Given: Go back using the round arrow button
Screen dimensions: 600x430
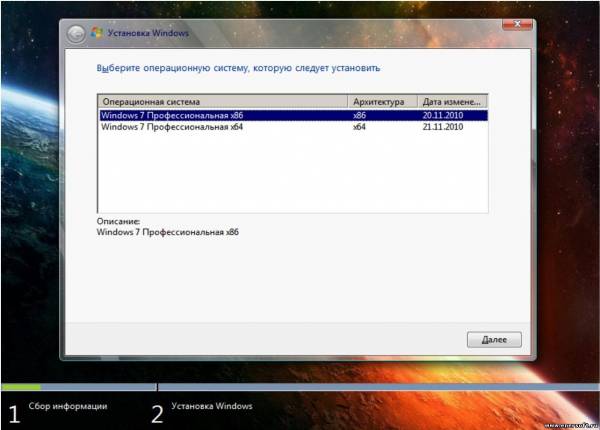Looking at the screenshot, I should coord(76,34).
